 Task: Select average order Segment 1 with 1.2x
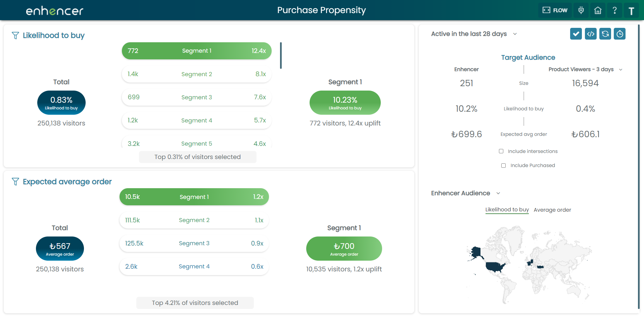pyautogui.click(x=194, y=197)
